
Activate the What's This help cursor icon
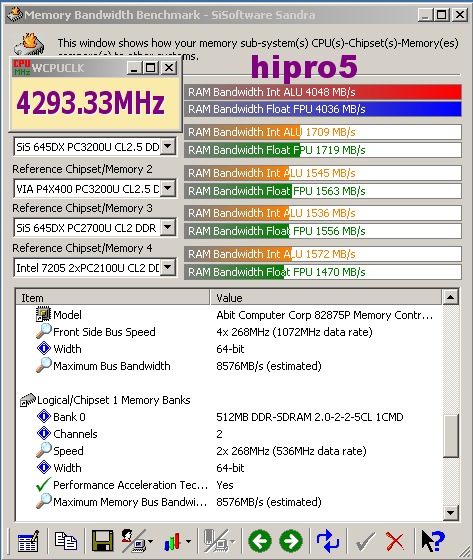[x=433, y=541]
